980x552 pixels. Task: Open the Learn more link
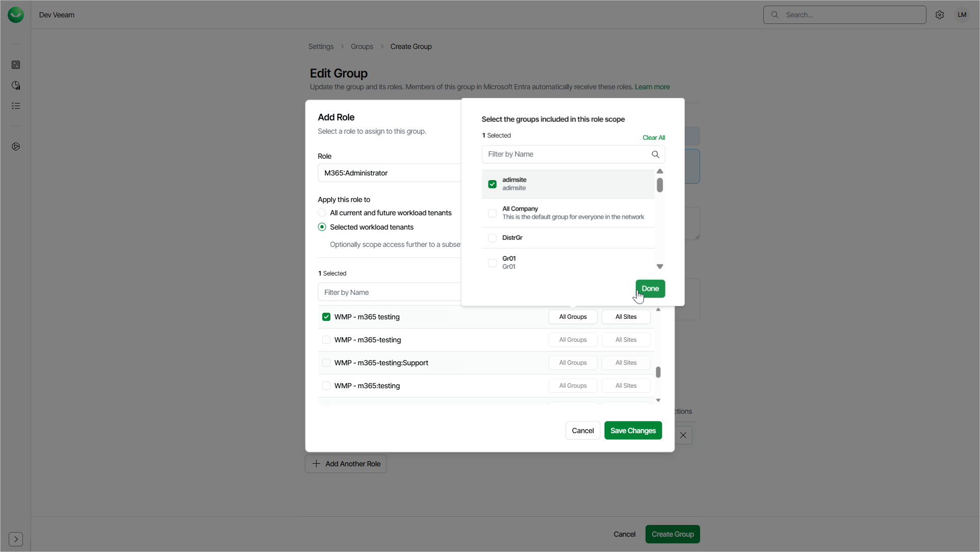[653, 87]
